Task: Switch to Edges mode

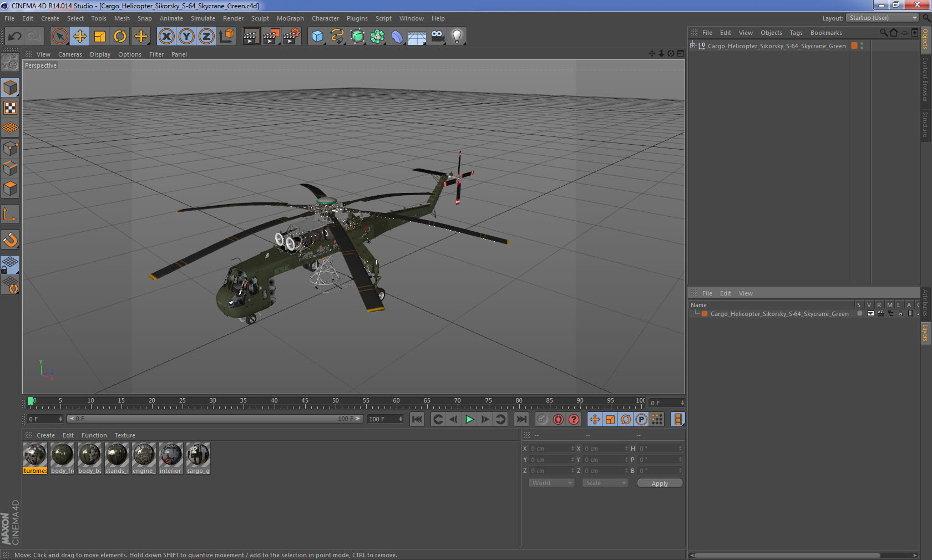Action: tap(11, 169)
